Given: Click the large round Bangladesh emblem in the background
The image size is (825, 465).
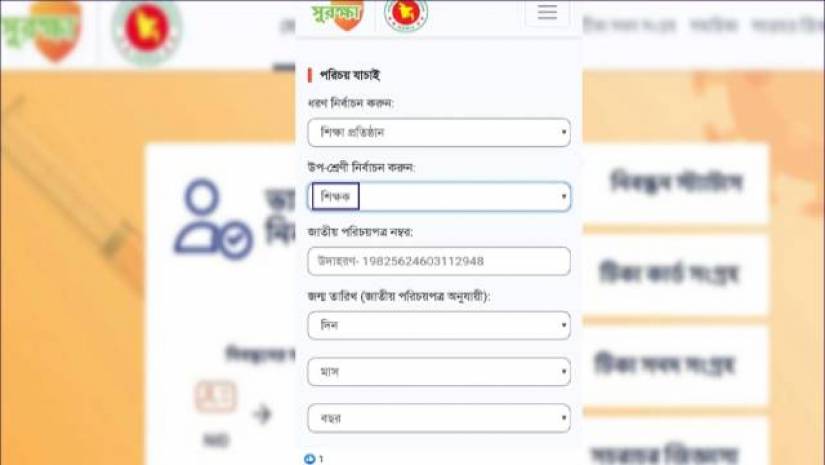Looking at the screenshot, I should (x=147, y=33).
